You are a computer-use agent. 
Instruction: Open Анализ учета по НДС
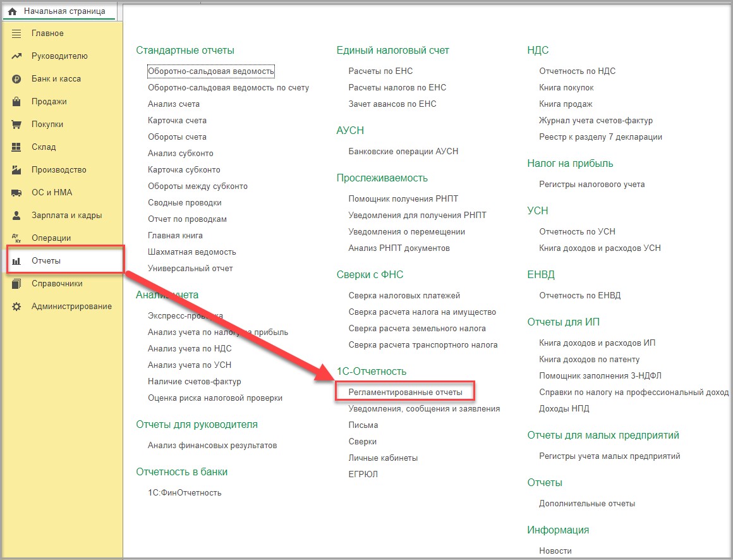tap(190, 348)
